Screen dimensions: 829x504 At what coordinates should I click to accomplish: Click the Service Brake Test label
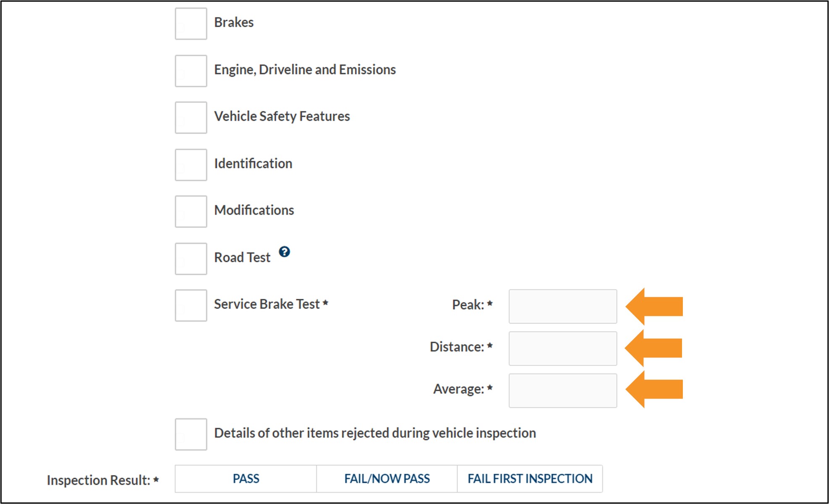pyautogui.click(x=267, y=304)
